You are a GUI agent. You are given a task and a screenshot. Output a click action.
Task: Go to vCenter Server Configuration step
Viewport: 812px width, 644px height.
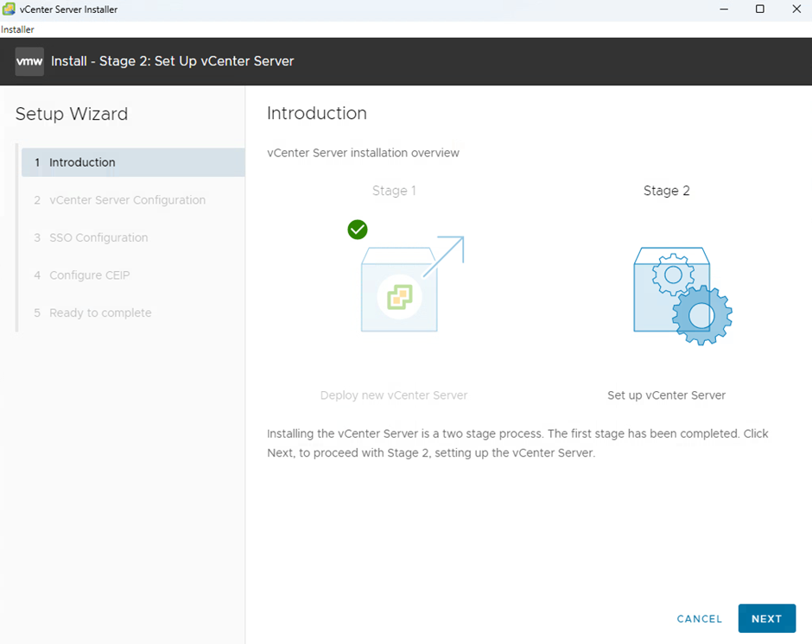(127, 200)
